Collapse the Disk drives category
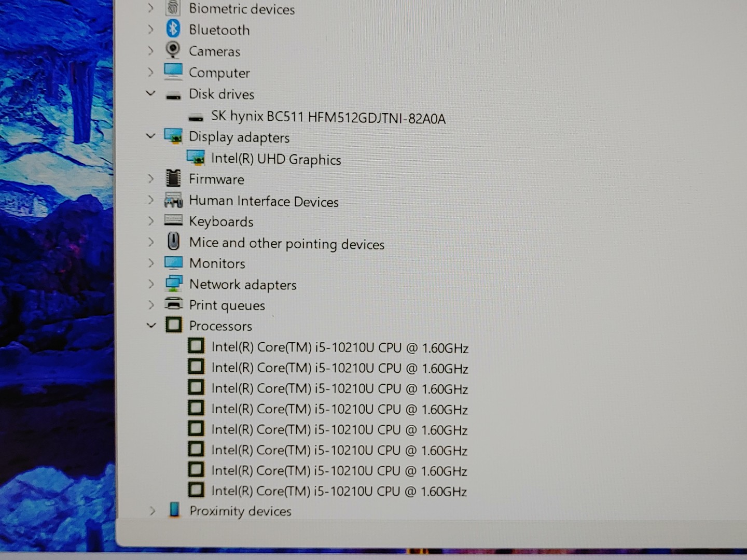 click(x=151, y=93)
